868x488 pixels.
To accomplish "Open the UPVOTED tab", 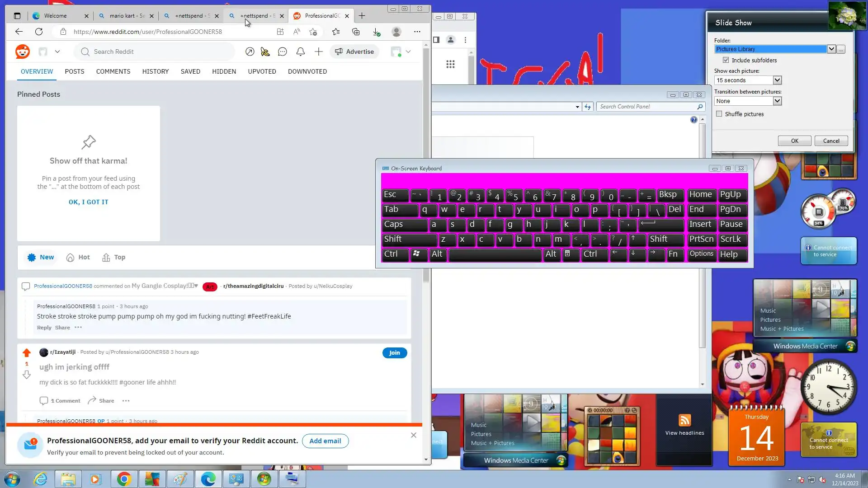I will click(x=262, y=71).
